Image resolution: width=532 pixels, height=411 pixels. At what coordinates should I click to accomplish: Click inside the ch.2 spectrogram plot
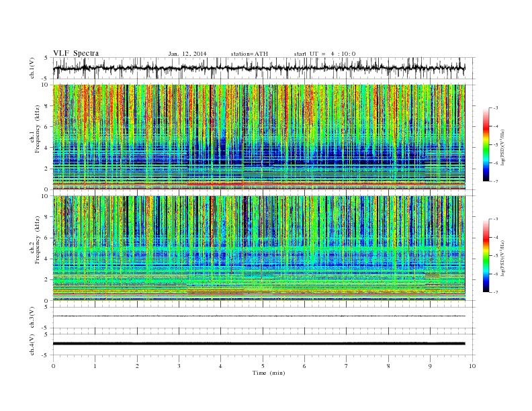pyautogui.click(x=259, y=248)
